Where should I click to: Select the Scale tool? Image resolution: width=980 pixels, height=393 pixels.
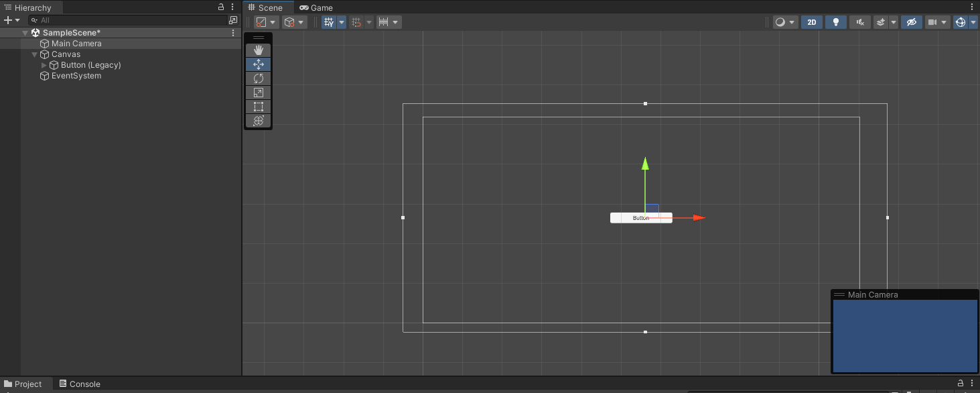pyautogui.click(x=258, y=92)
